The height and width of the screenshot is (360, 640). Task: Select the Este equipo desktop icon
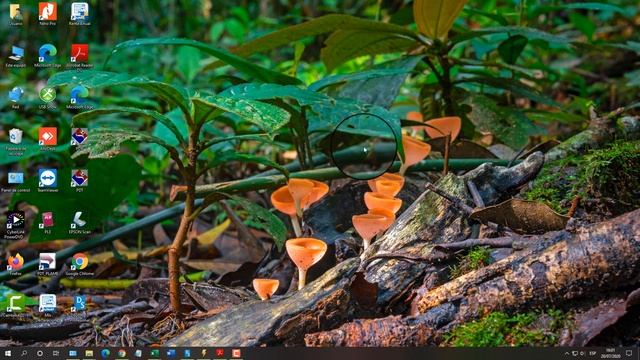[16, 56]
